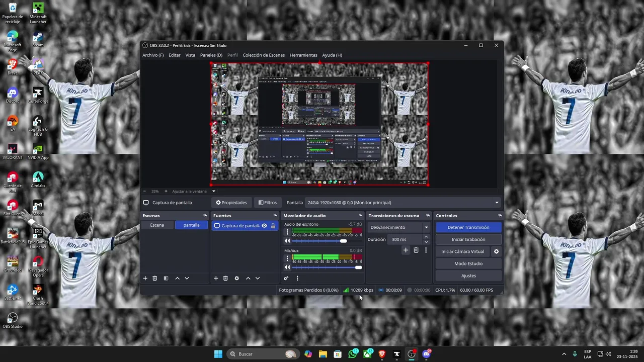Undock the Fuentes panel
Viewport: 644px width, 362px height.
coord(275,216)
